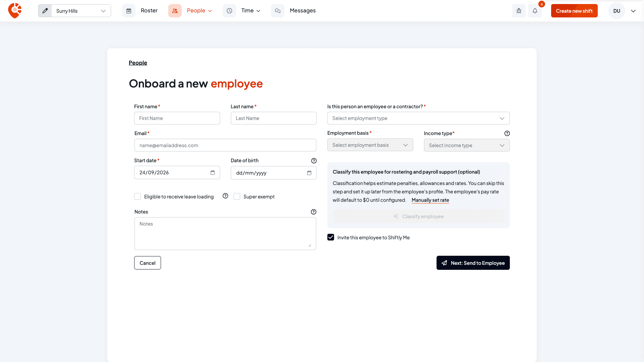644x362 pixels.
Task: Open Select income type dropdown
Action: (467, 145)
